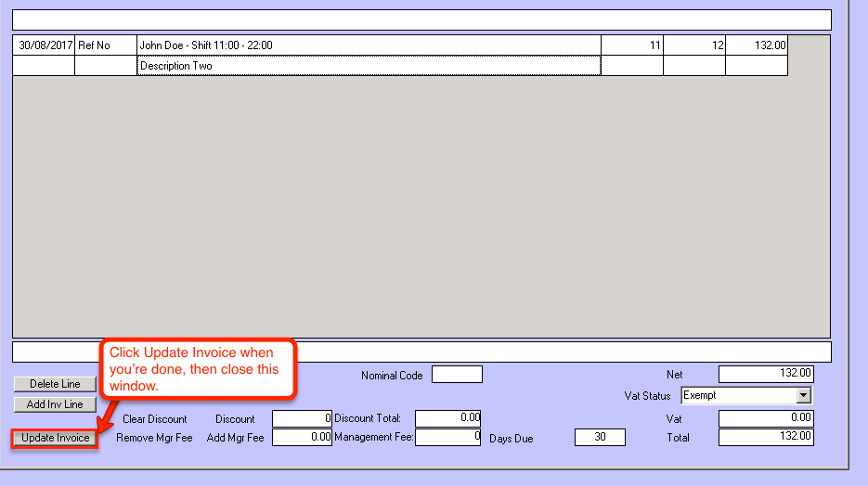Click the Ref No cell
The height and width of the screenshot is (486, 868).
(105, 45)
